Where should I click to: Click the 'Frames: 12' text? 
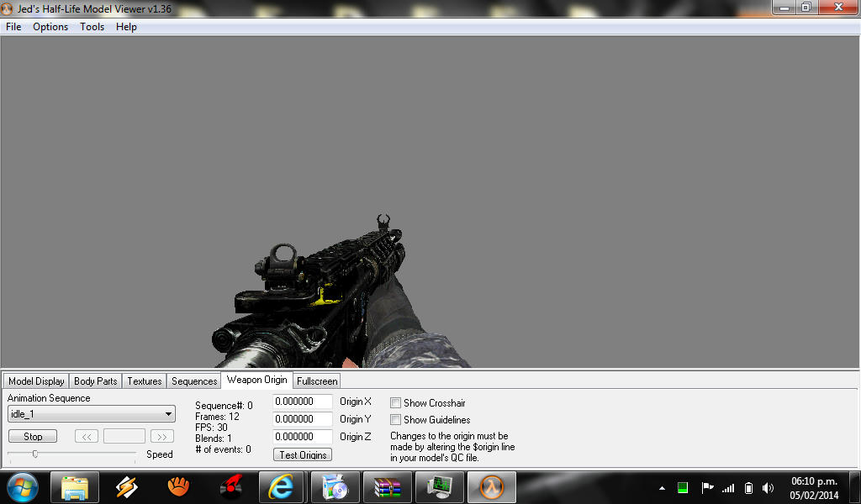point(217,417)
